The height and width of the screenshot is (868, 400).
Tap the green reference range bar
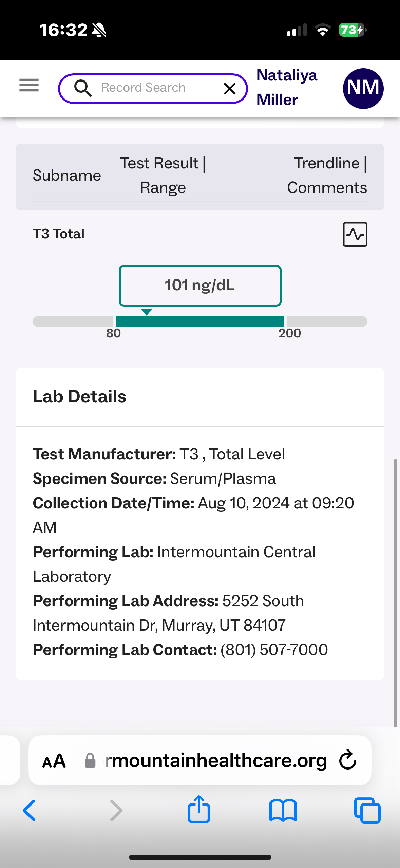(200, 321)
